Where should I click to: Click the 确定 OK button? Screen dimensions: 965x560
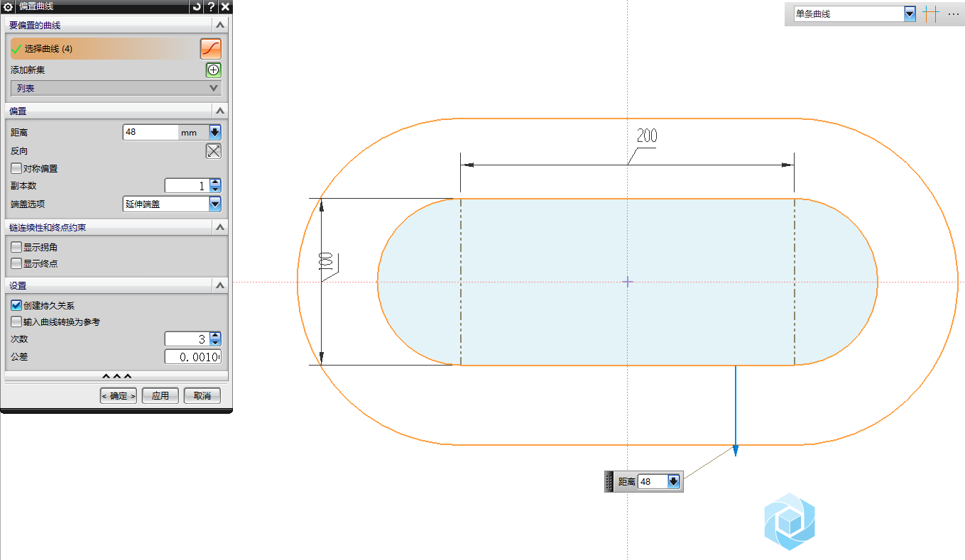[x=118, y=396]
